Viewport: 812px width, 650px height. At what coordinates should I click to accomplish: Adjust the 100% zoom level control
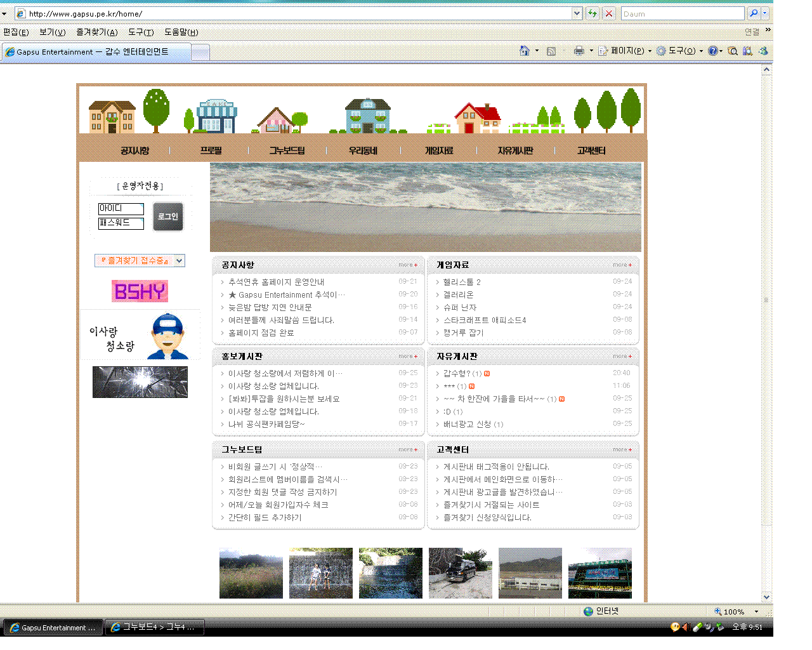click(x=735, y=611)
